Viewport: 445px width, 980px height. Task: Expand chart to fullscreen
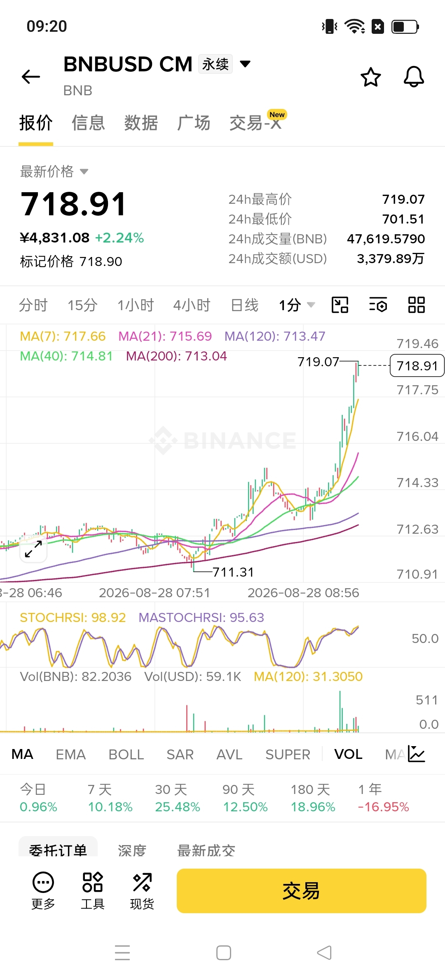(33, 549)
